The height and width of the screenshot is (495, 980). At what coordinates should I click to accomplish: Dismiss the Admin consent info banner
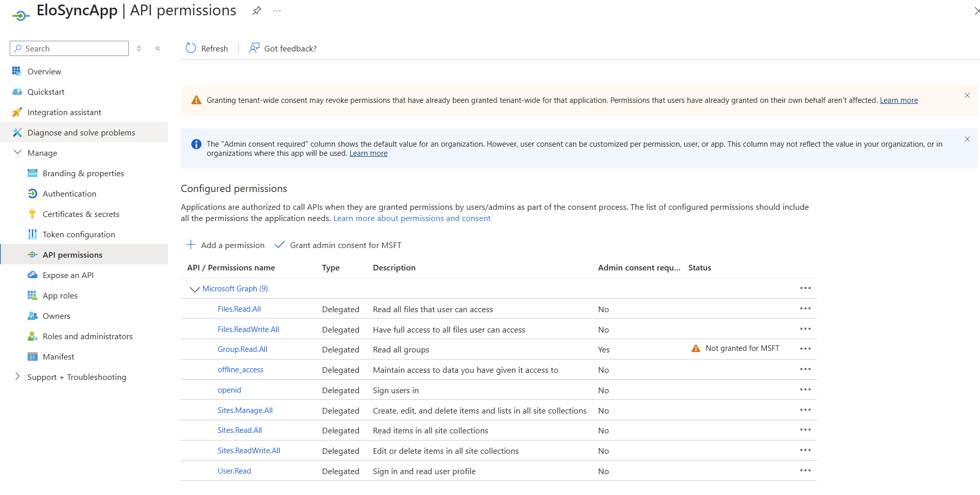click(967, 139)
